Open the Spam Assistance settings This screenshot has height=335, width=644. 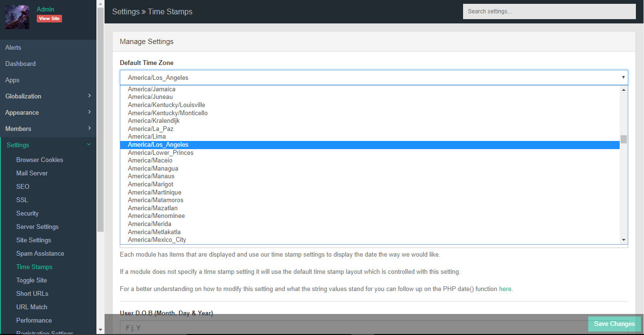(x=40, y=253)
